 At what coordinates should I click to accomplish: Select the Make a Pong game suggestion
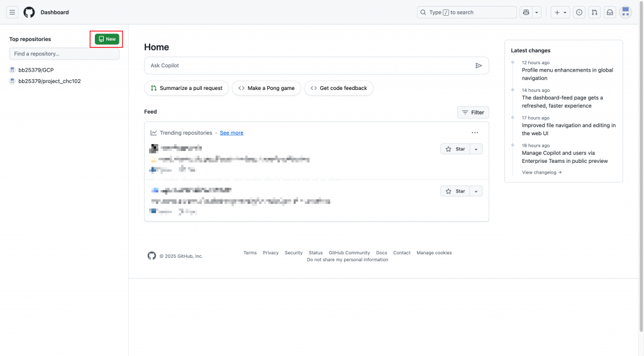point(267,88)
